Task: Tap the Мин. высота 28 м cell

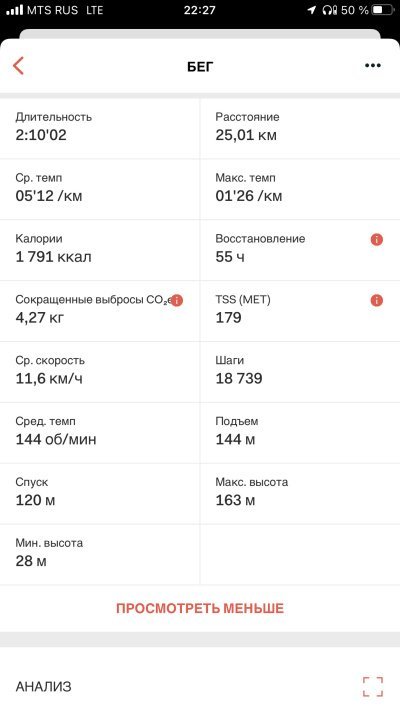Action: click(100, 554)
